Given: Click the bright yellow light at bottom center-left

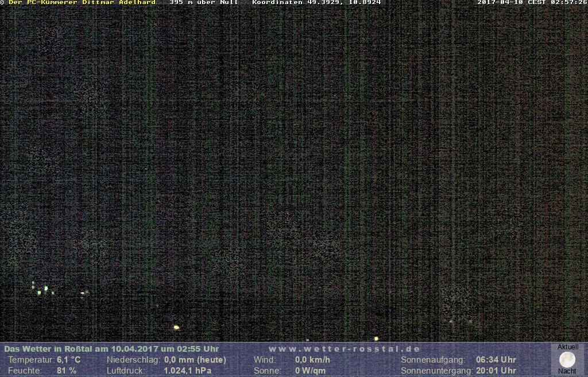Looking at the screenshot, I should pos(176,328).
